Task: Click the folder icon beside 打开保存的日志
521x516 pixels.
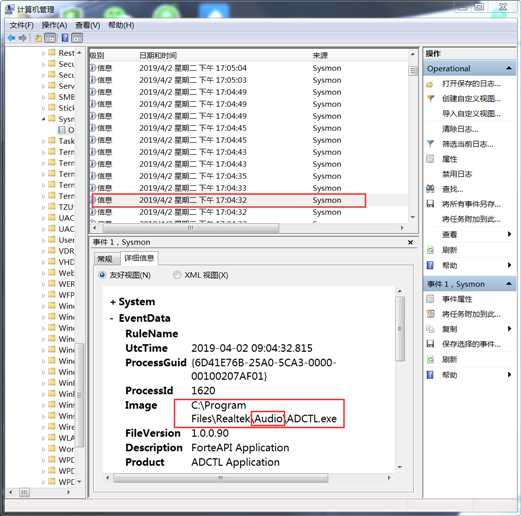Action: tap(430, 84)
